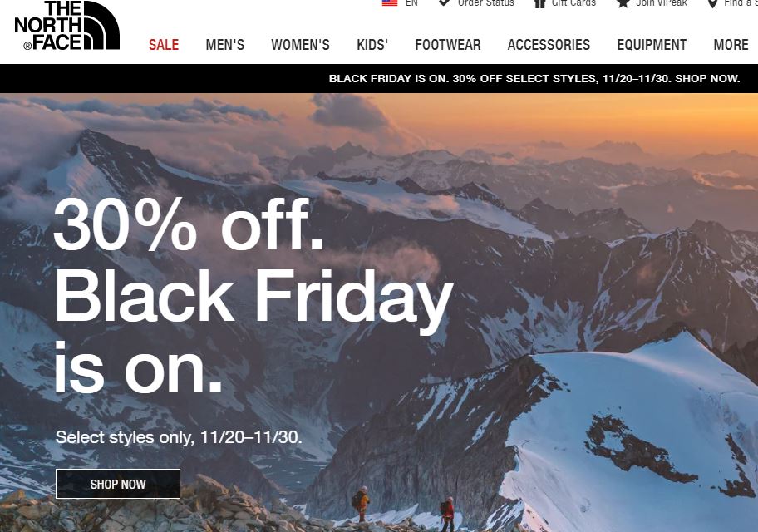This screenshot has height=532, width=758.
Task: Expand the MORE navigation menu
Action: coord(731,45)
